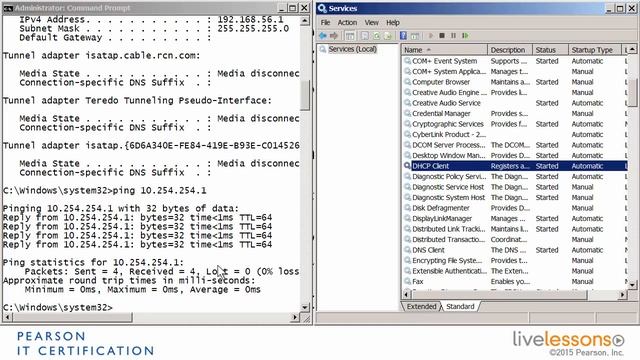Click the gear icon beside DNS Client

coord(407,250)
